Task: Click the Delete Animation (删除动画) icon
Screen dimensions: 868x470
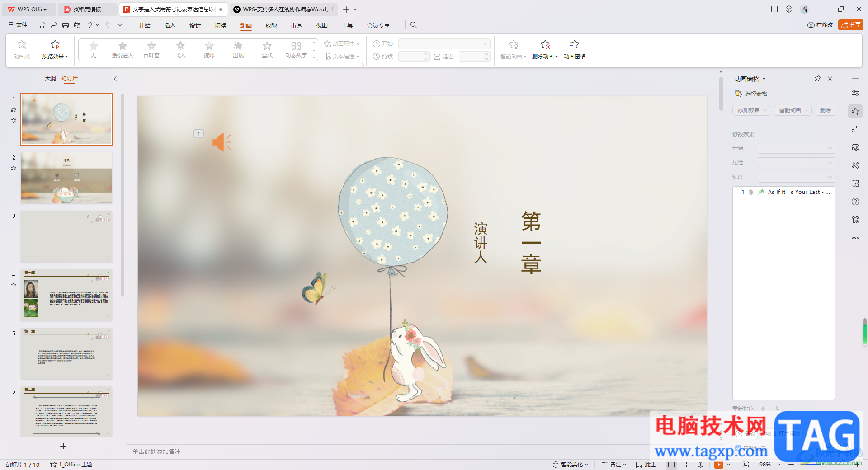Action: click(x=545, y=45)
